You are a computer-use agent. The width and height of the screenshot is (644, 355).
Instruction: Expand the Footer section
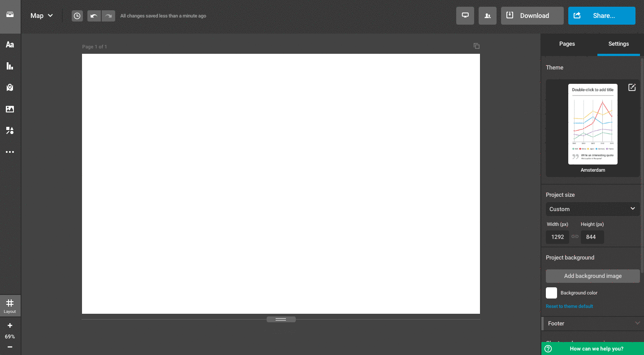[x=592, y=323]
